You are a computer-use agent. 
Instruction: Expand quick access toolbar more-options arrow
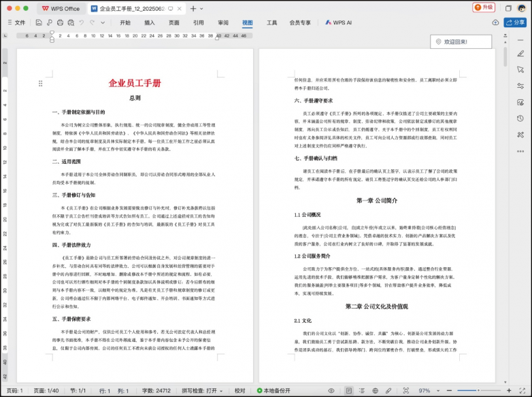pyautogui.click(x=104, y=22)
